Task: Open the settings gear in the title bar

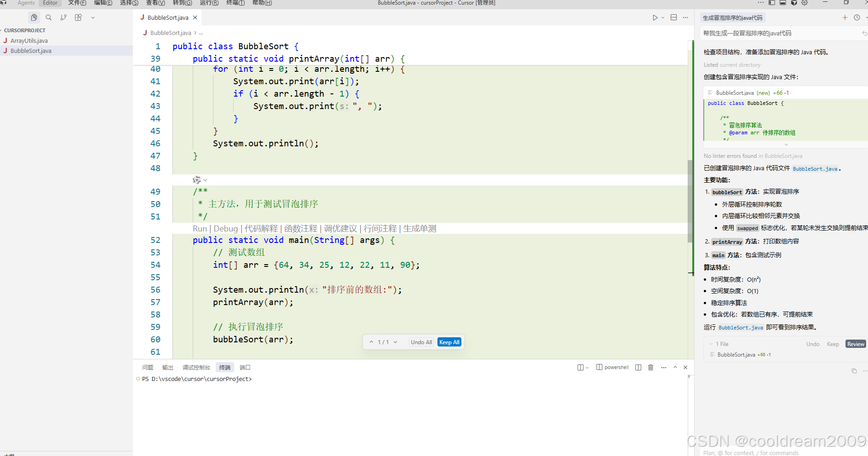Action: (x=805, y=3)
